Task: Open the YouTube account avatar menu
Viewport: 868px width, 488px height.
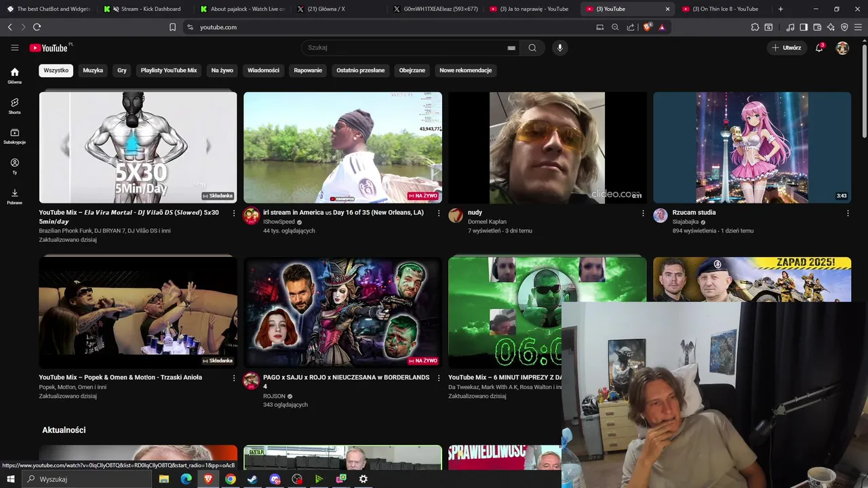Action: [x=842, y=47]
